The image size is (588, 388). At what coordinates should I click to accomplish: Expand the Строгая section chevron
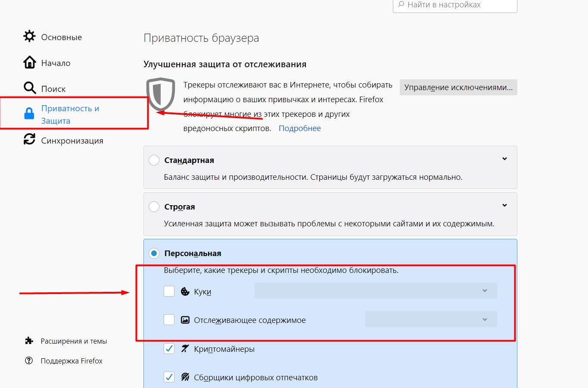[504, 206]
